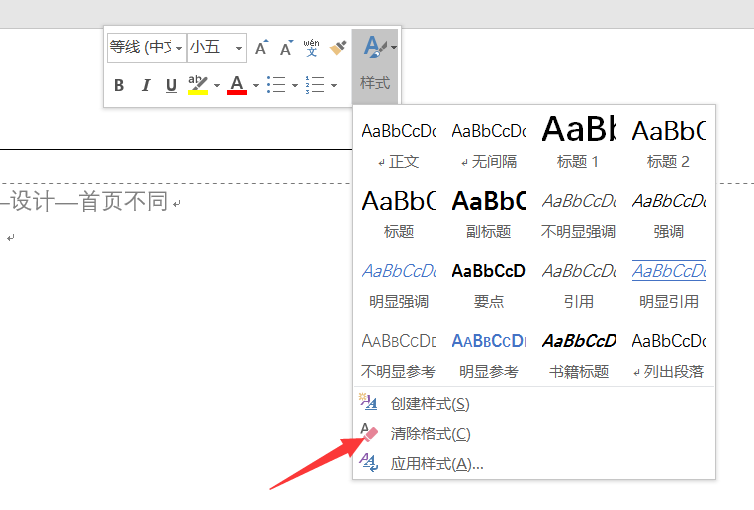This screenshot has height=510, width=754.
Task: Apply yellow text highlight color
Action: (198, 85)
